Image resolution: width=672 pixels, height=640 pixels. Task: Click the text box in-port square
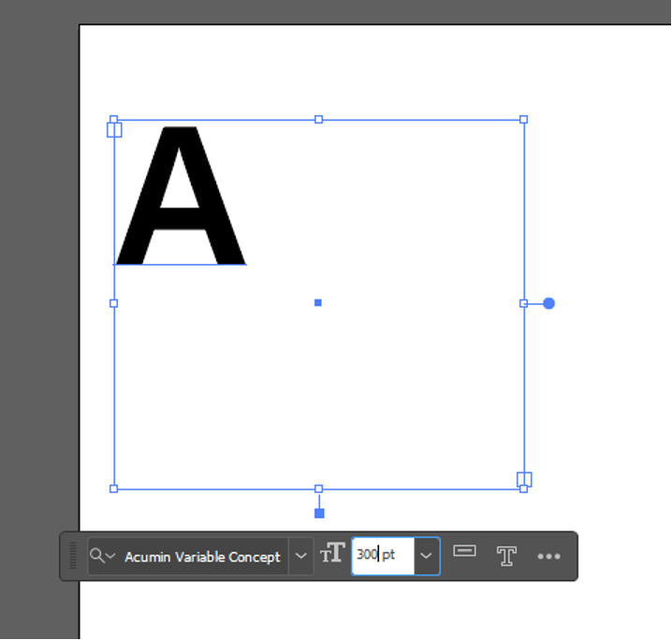115,129
